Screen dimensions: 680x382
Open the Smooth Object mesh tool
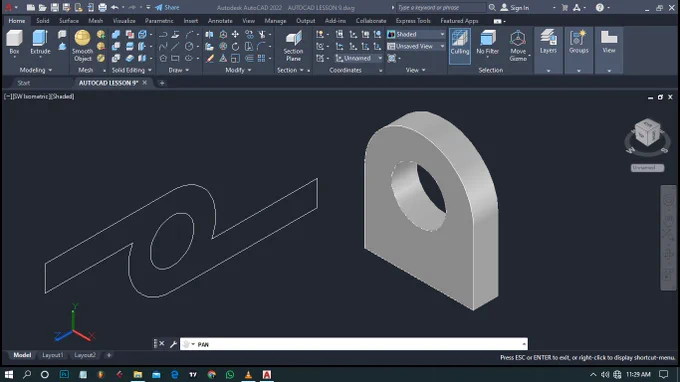82,46
